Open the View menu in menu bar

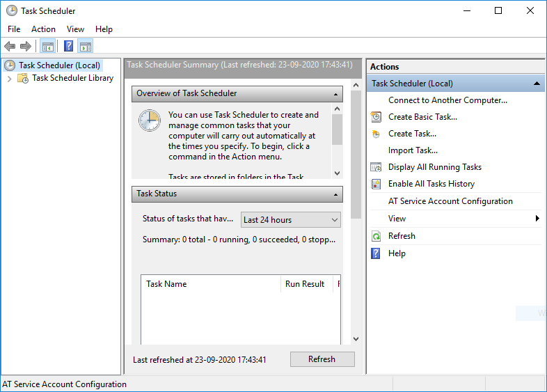(x=75, y=29)
